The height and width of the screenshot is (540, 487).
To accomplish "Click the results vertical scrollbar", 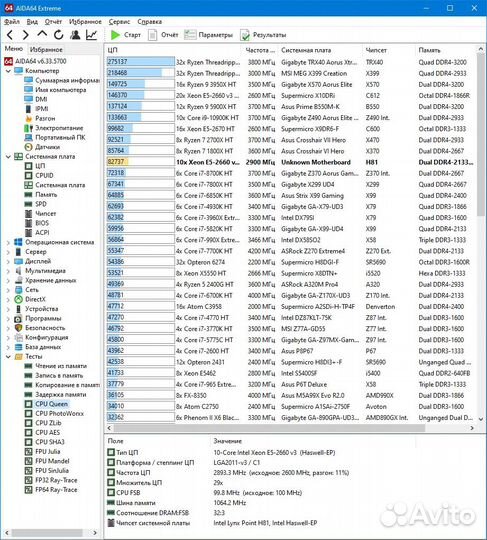I will tap(481, 134).
